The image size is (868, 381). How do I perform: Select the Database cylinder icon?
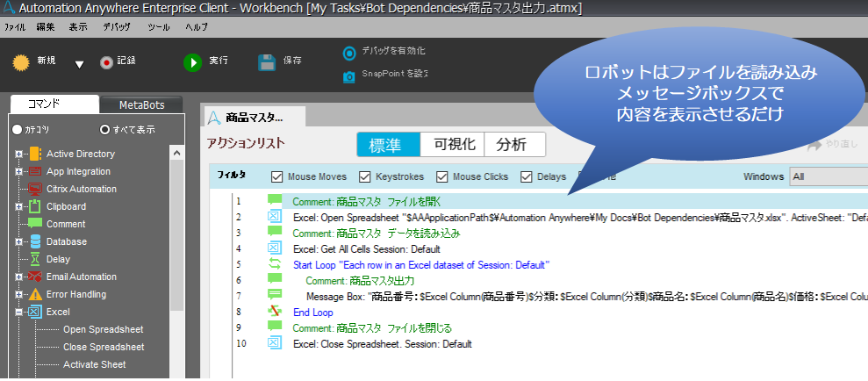click(35, 241)
